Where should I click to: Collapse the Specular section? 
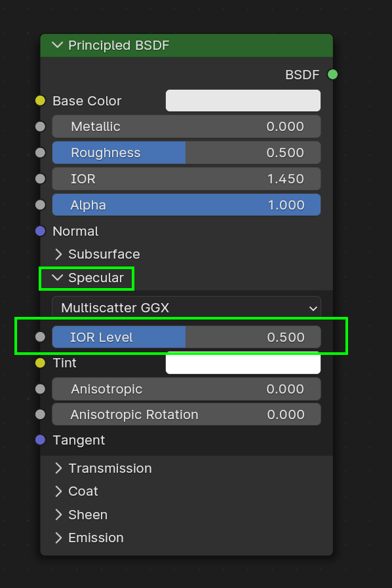58,278
